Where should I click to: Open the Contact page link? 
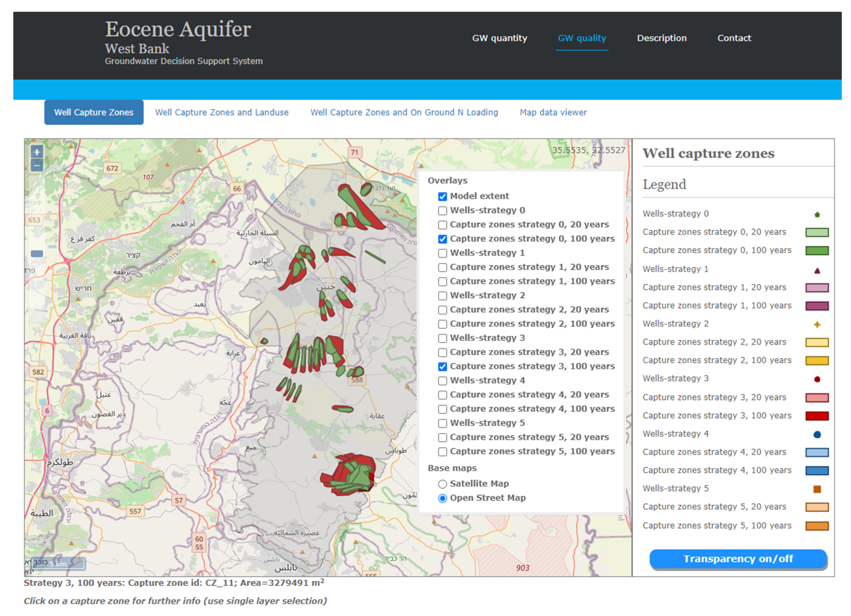[734, 38]
